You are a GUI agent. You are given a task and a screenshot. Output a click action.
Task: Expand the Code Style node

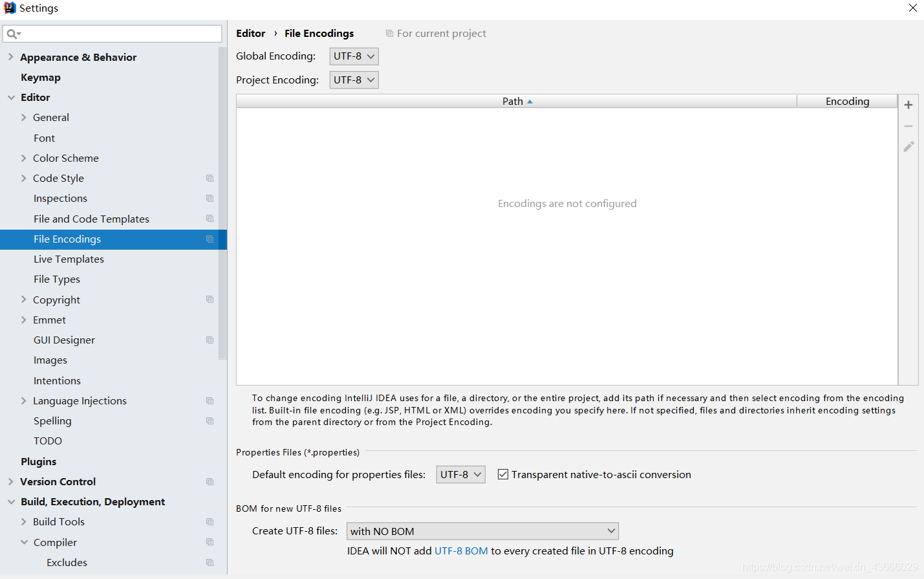(x=23, y=178)
